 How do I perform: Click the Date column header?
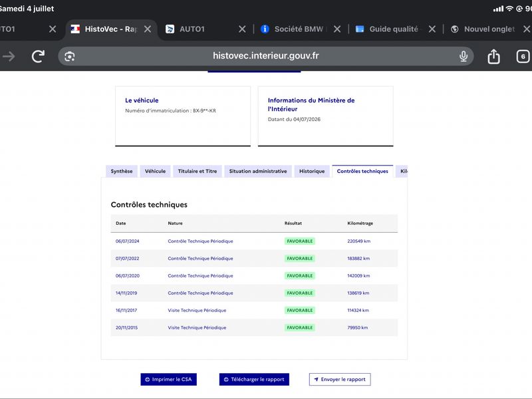point(121,223)
